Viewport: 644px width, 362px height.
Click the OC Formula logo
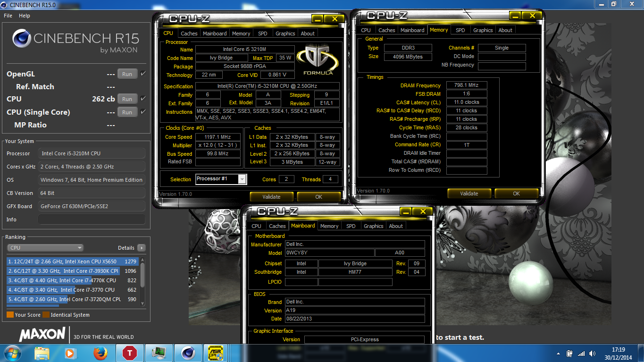[318, 60]
